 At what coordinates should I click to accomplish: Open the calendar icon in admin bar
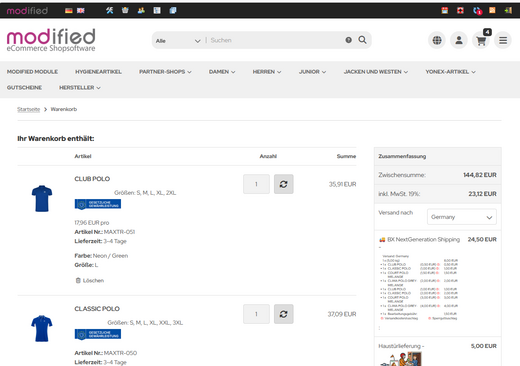445,10
